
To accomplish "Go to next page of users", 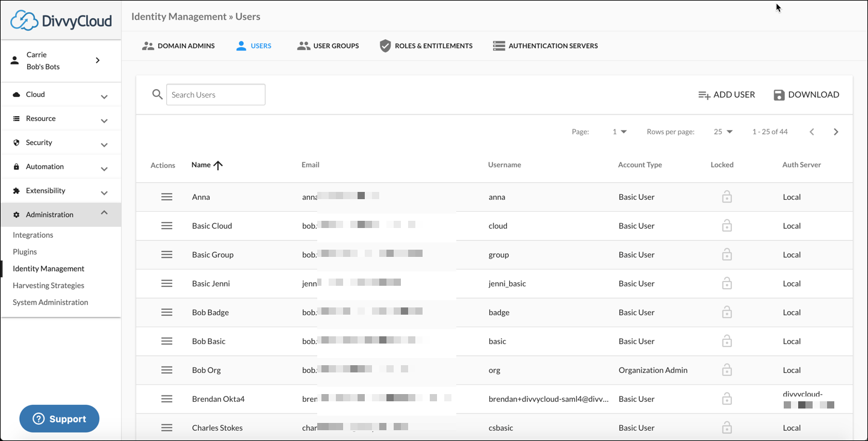I will (x=836, y=132).
